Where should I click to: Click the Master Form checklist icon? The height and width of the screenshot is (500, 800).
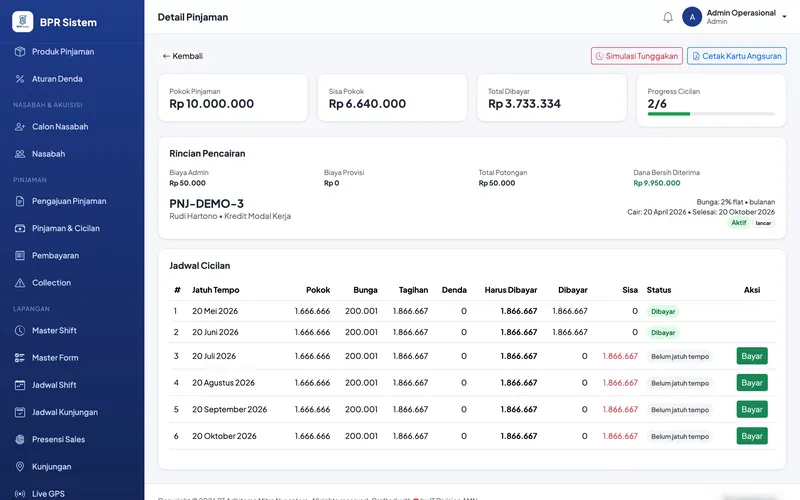pyautogui.click(x=20, y=358)
